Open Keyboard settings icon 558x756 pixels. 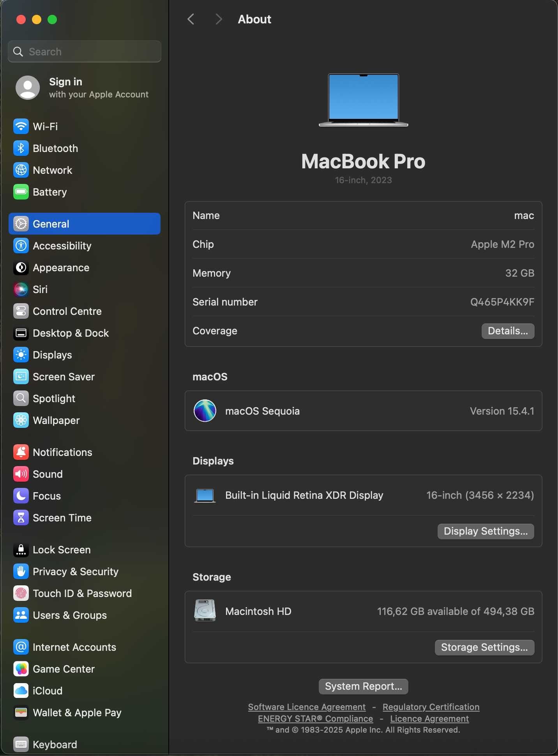(21, 744)
